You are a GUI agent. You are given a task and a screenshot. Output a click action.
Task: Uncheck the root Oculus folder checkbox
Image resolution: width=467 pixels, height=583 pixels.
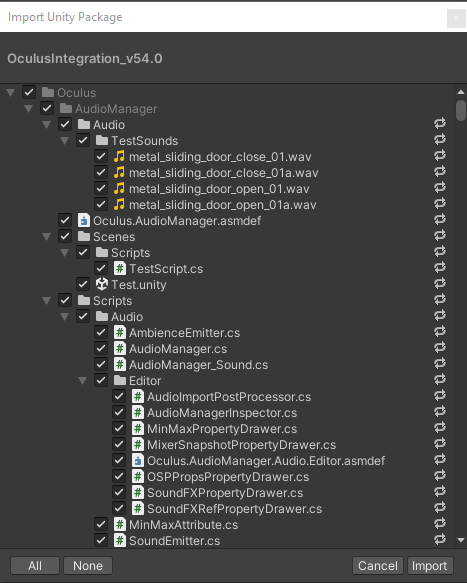point(29,92)
